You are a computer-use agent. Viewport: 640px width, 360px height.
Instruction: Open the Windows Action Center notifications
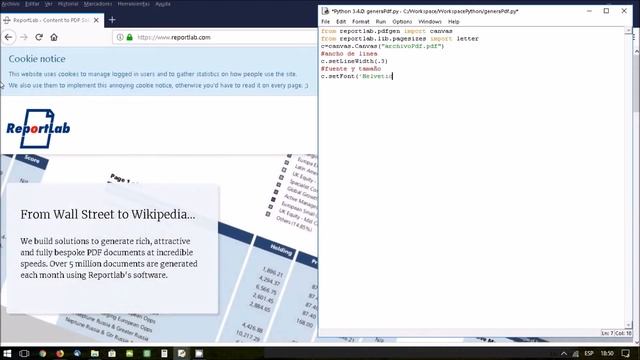tap(626, 353)
